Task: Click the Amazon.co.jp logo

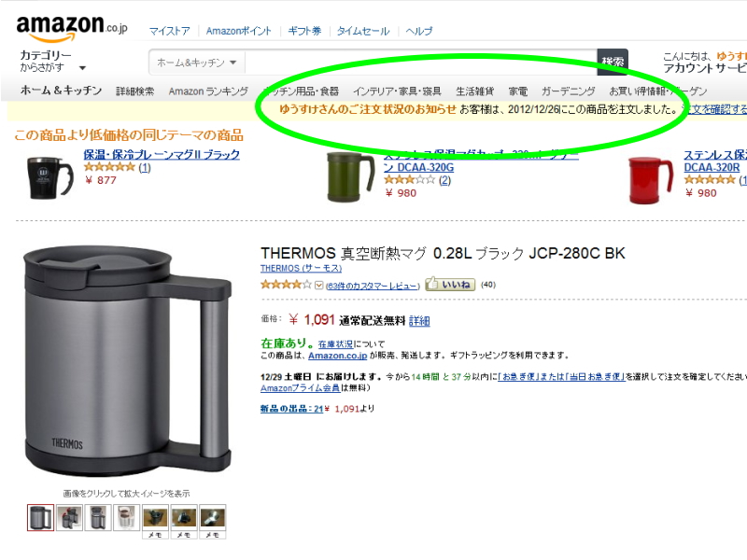Action: point(72,28)
